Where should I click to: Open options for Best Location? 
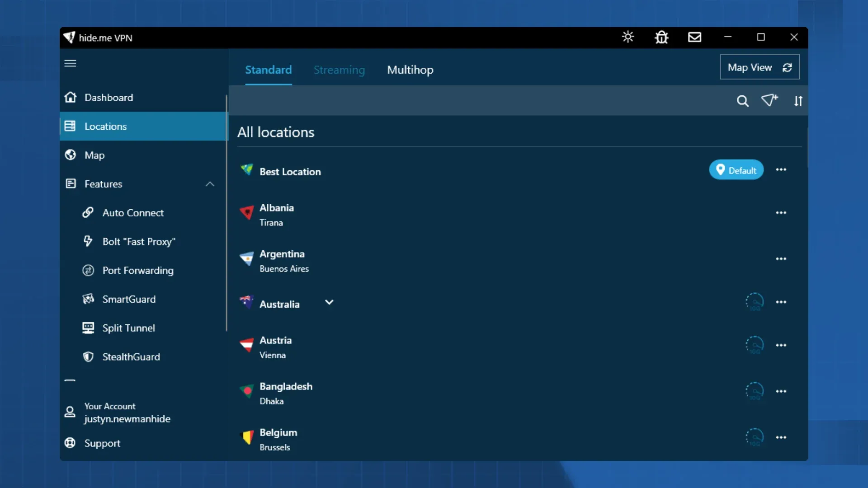click(781, 170)
